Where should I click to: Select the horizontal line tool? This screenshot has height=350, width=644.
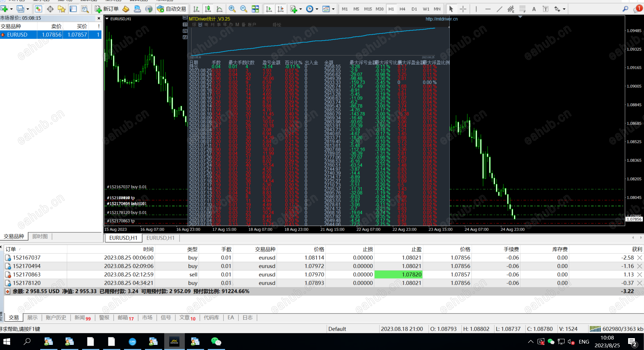point(488,9)
